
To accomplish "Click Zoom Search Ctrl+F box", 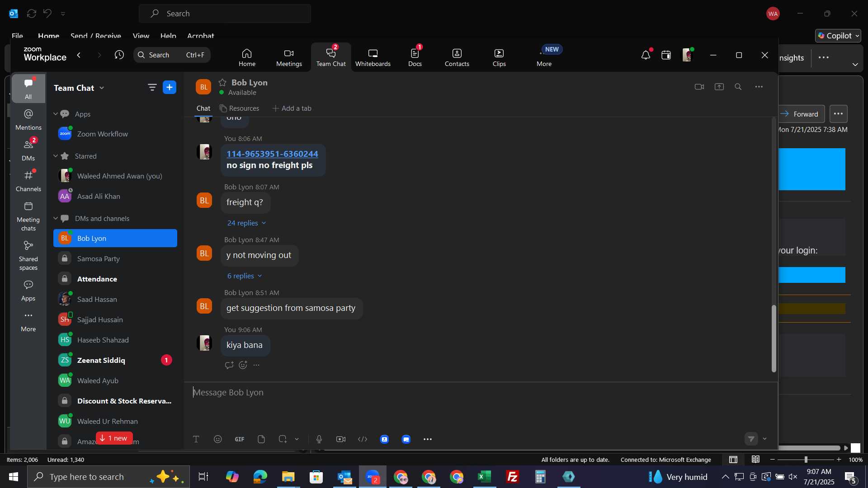I will pos(172,55).
